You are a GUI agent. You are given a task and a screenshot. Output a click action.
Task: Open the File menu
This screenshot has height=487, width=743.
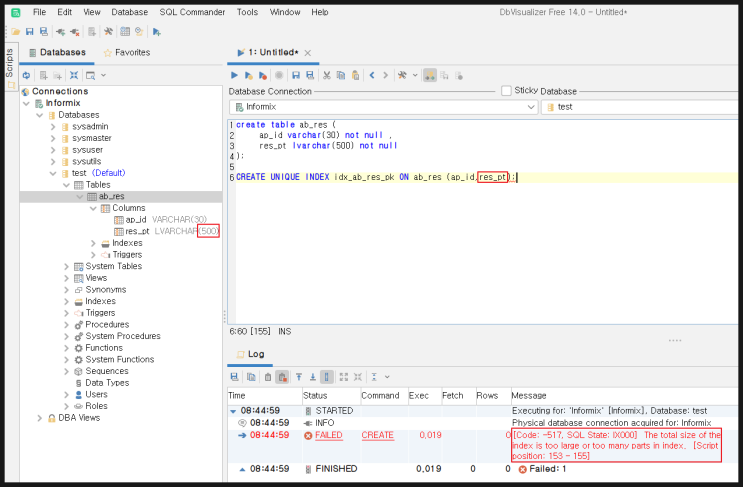[x=39, y=12]
